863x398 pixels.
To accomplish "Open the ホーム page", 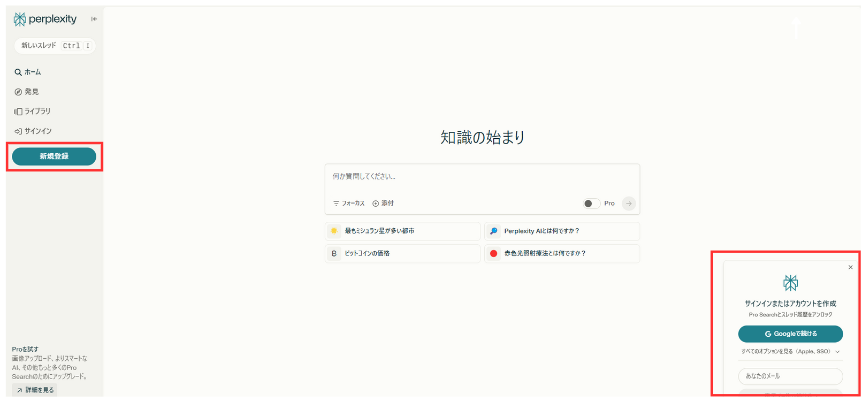I will click(28, 72).
